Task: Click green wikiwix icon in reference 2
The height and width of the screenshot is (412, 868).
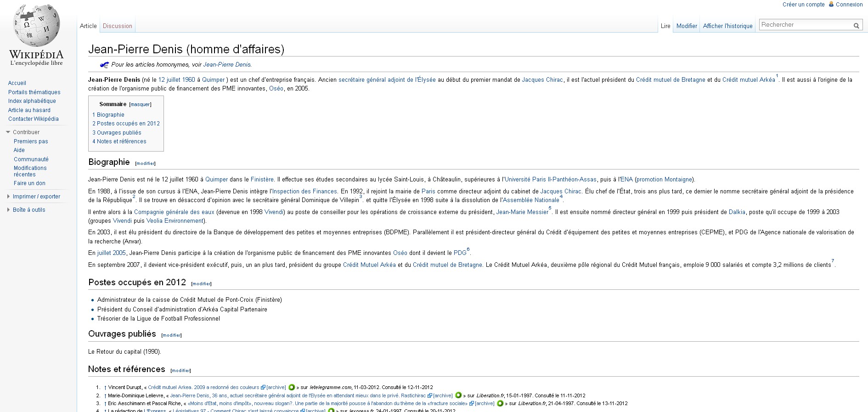Action: click(x=458, y=395)
